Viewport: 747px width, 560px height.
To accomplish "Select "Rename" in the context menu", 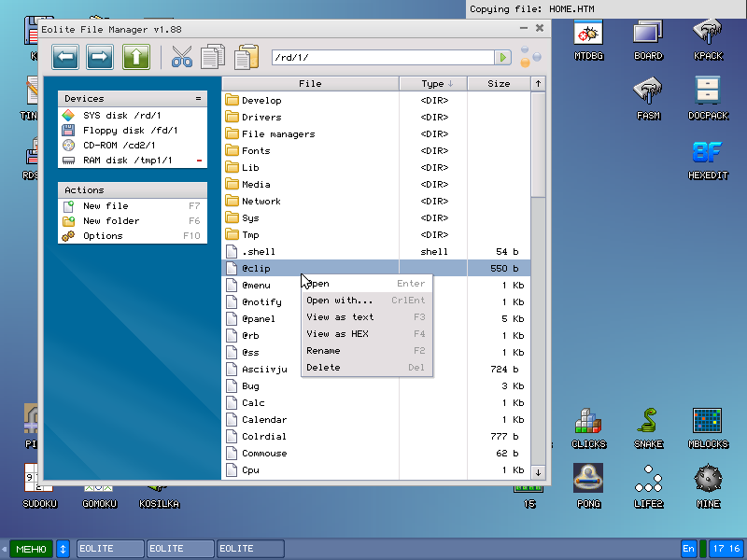I will 323,351.
